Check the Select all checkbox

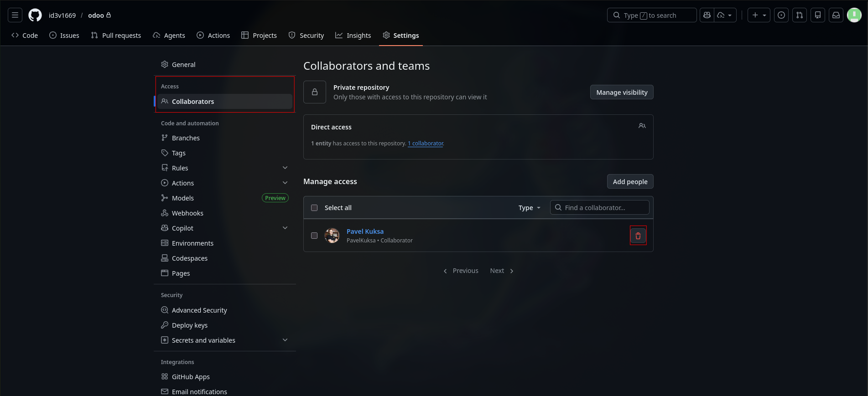(314, 208)
